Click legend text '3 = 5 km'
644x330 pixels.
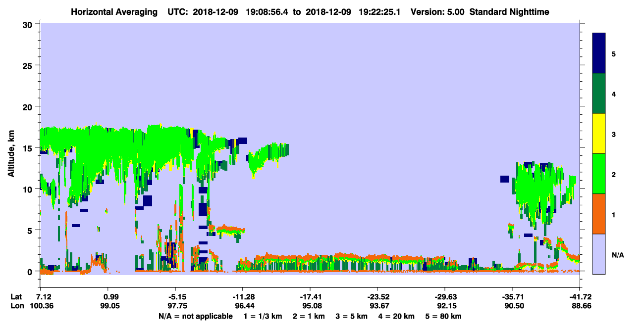(352, 316)
